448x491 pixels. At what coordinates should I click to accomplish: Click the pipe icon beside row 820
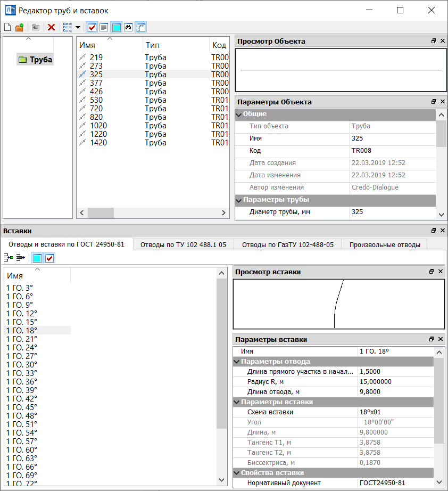[x=82, y=117]
